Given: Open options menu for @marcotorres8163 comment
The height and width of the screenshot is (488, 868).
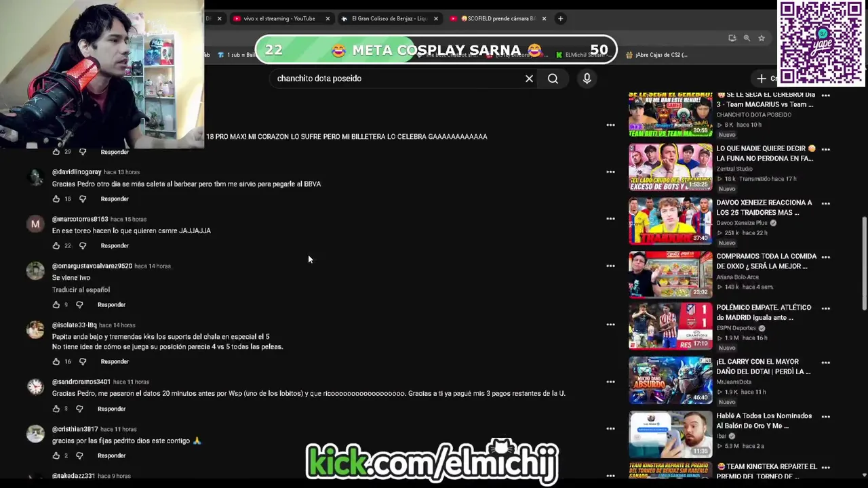Looking at the screenshot, I should 610,219.
